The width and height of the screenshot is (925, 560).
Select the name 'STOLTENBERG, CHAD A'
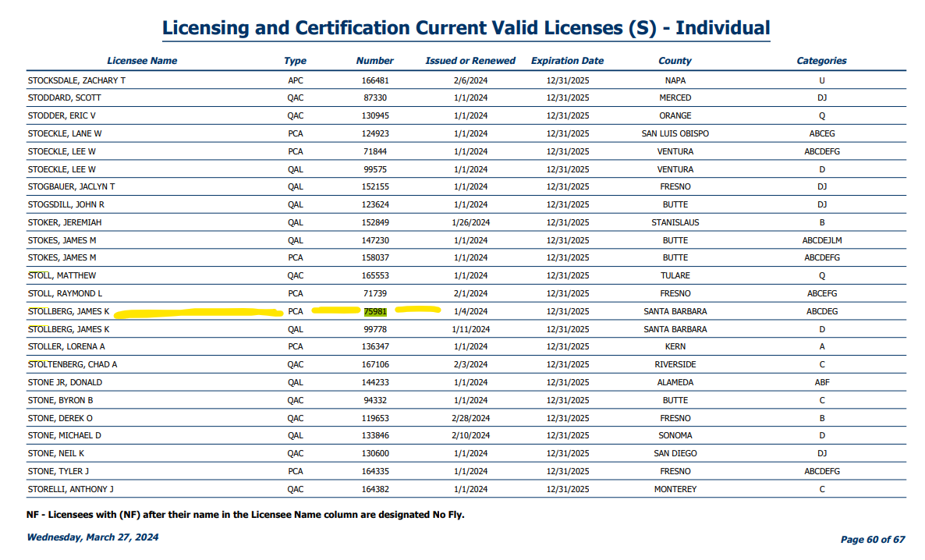(x=73, y=365)
